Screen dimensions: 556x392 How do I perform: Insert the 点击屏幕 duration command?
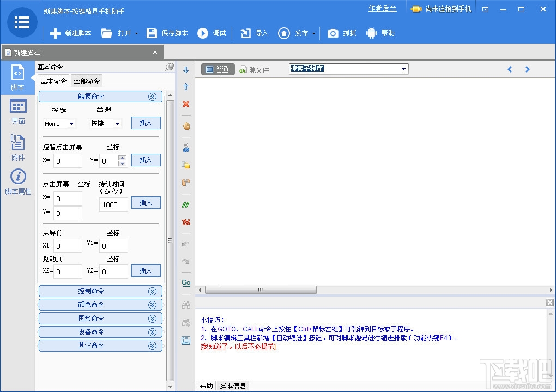click(146, 203)
